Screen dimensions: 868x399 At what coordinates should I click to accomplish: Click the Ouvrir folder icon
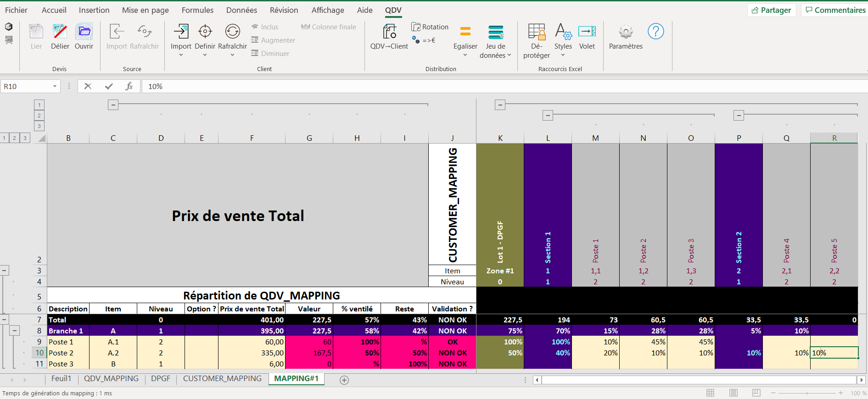(84, 32)
